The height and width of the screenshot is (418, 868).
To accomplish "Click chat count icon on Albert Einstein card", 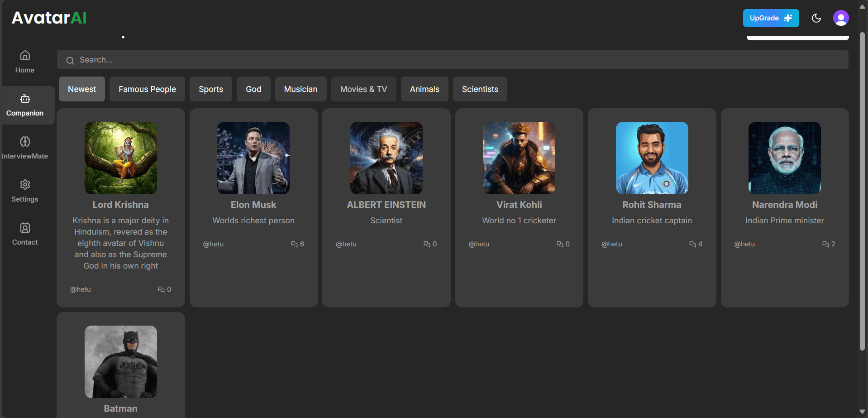I will click(427, 244).
